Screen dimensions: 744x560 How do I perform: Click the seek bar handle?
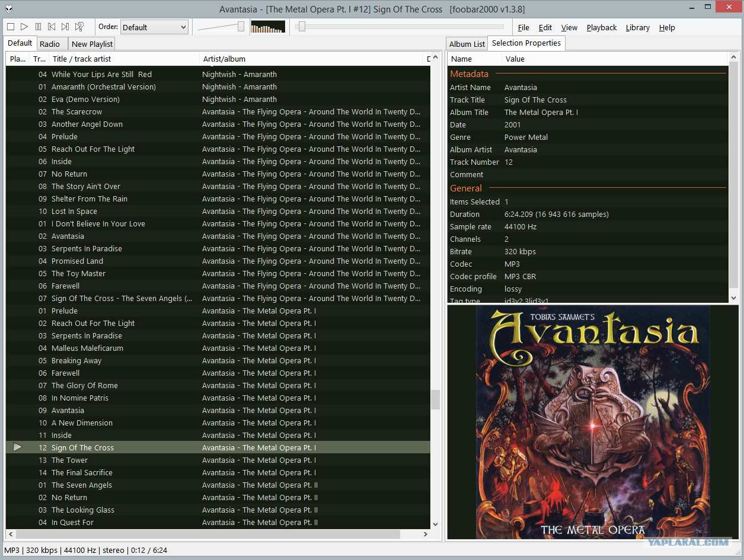tap(302, 27)
